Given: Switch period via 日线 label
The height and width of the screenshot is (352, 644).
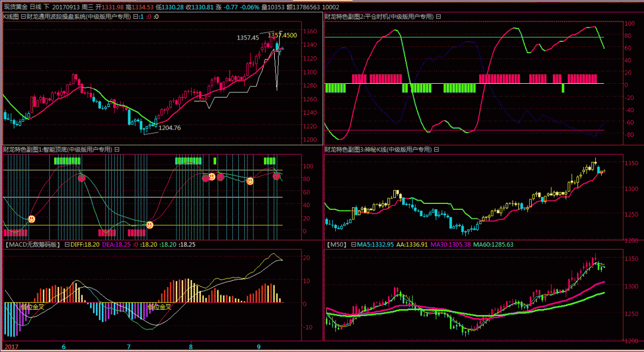Looking at the screenshot, I should pyautogui.click(x=36, y=7).
